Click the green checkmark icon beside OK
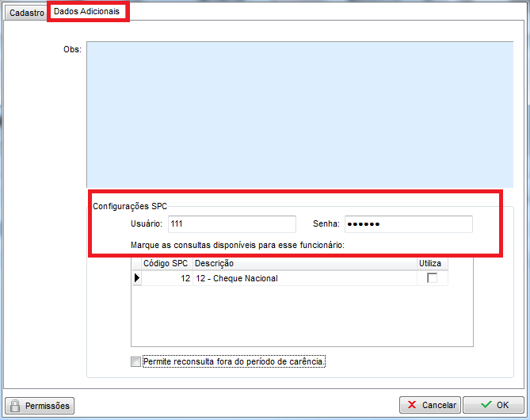Image resolution: width=530 pixels, height=420 pixels. tap(486, 406)
